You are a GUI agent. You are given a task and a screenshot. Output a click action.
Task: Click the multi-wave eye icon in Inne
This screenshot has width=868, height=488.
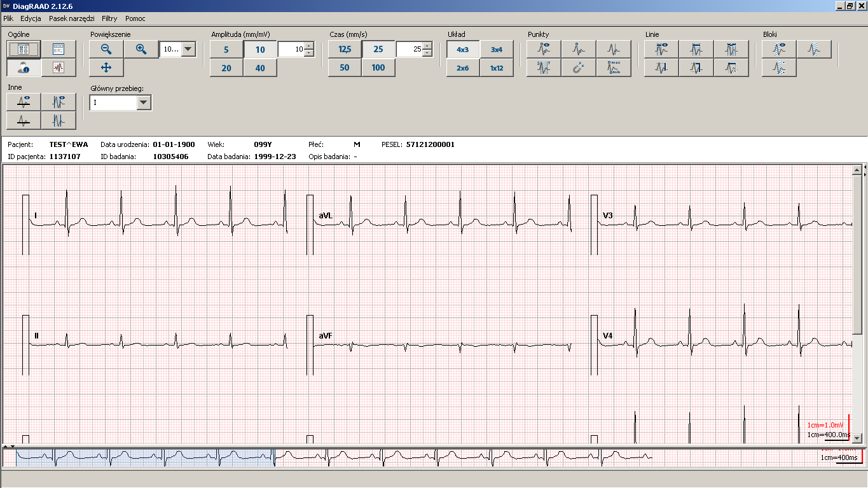(x=59, y=102)
